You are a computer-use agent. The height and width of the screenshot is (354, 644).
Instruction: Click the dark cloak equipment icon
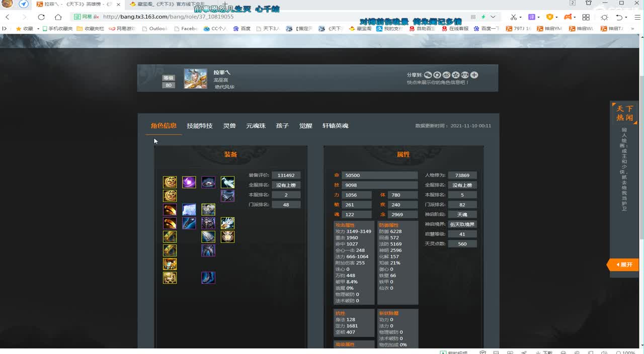pyautogui.click(x=227, y=196)
